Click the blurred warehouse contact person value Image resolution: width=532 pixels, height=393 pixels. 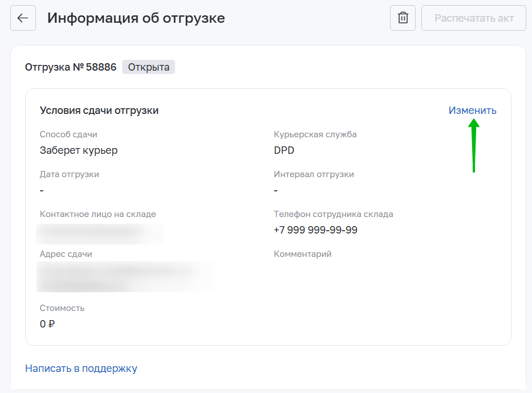click(100, 232)
